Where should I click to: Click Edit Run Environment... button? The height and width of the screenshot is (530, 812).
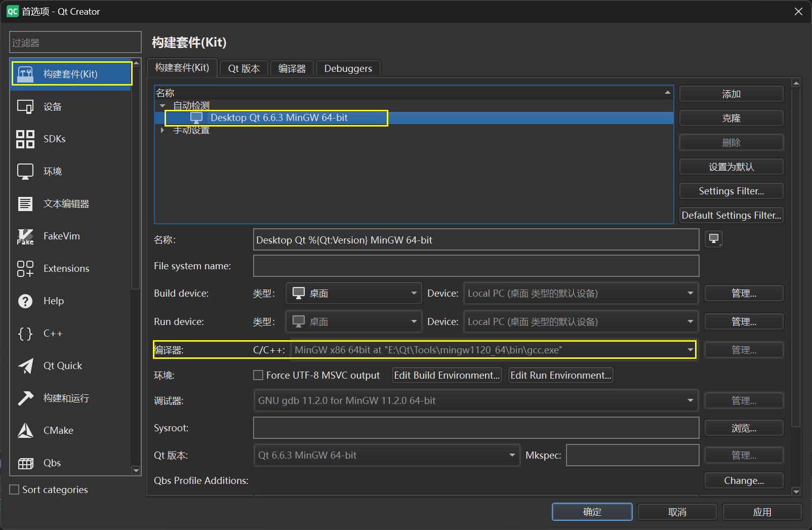click(561, 375)
